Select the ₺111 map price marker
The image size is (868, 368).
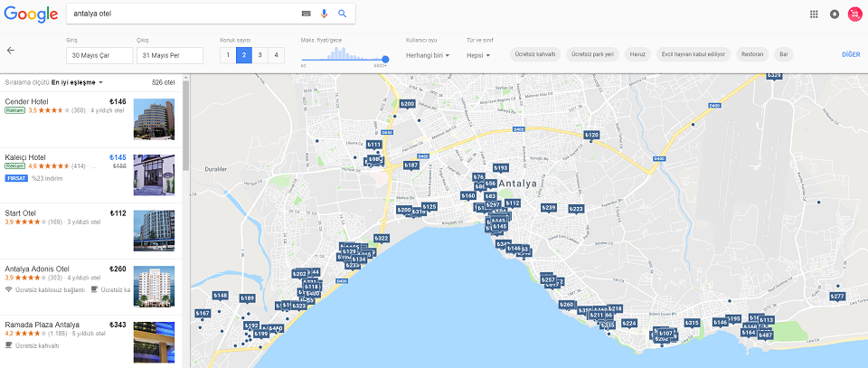pos(374,145)
